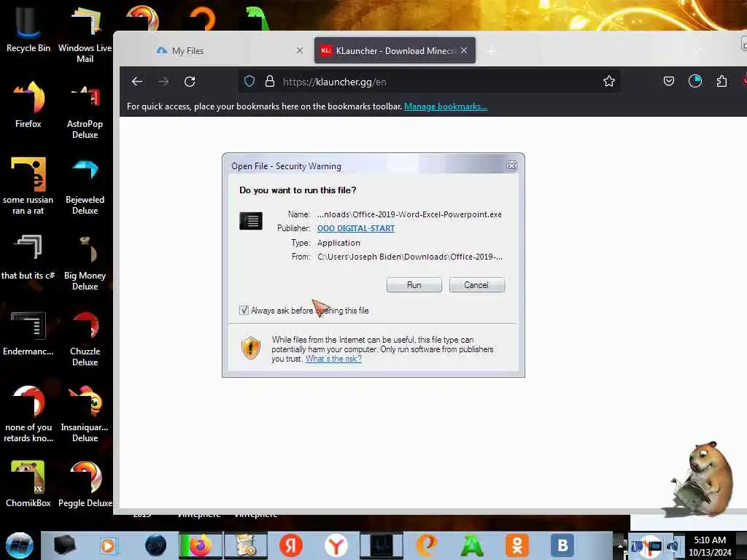Image resolution: width=747 pixels, height=560 pixels.
Task: Open a new Firefox tab
Action: [492, 50]
